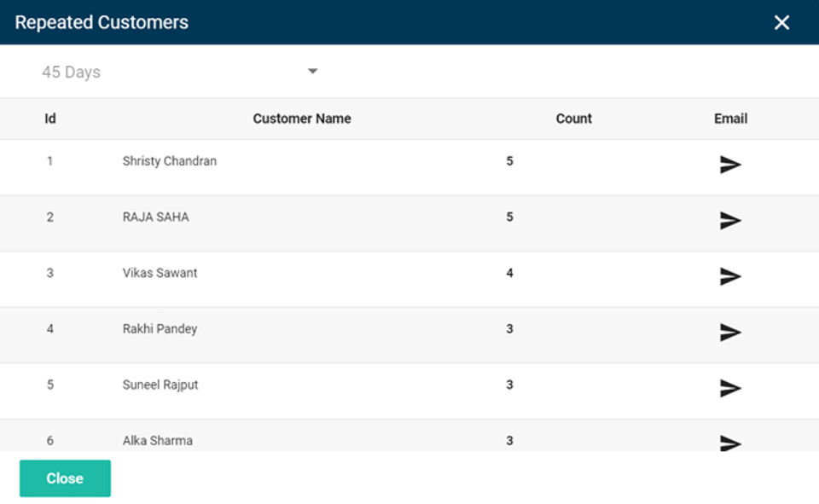Sort by Id column header

click(x=50, y=119)
